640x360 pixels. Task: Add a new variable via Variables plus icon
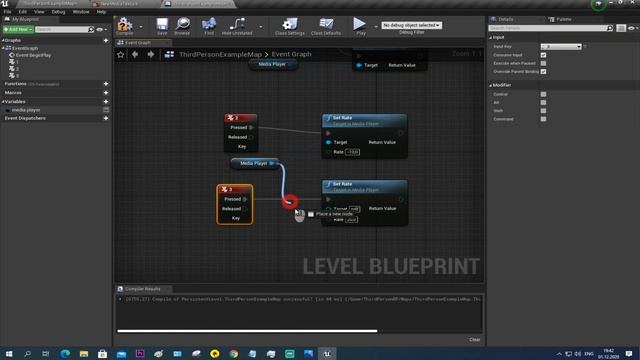pyautogui.click(x=106, y=102)
